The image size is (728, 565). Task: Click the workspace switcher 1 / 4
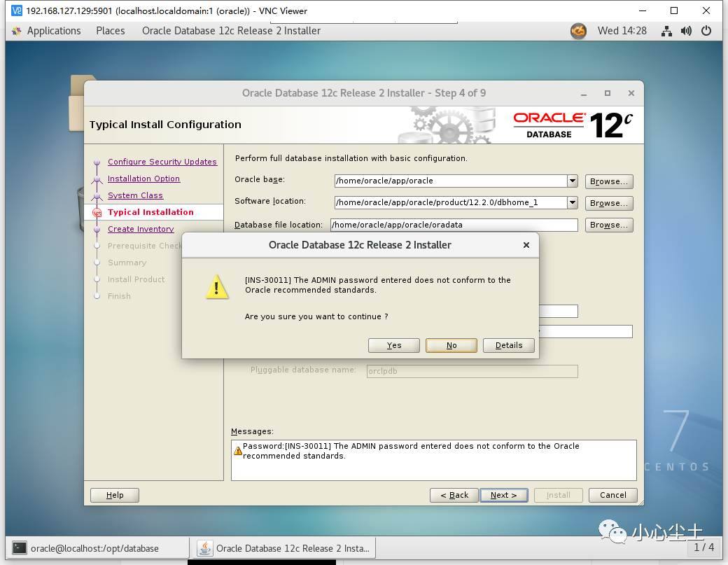pos(704,547)
